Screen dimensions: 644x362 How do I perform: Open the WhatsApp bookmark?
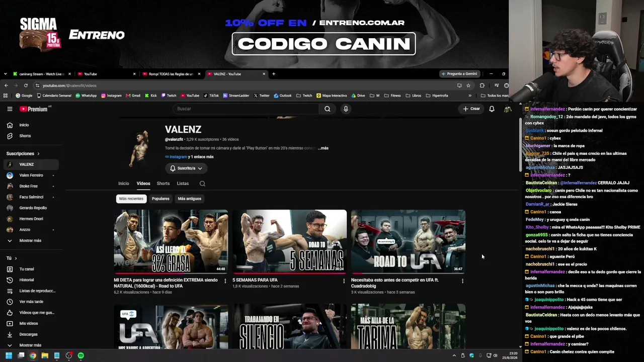point(86,96)
